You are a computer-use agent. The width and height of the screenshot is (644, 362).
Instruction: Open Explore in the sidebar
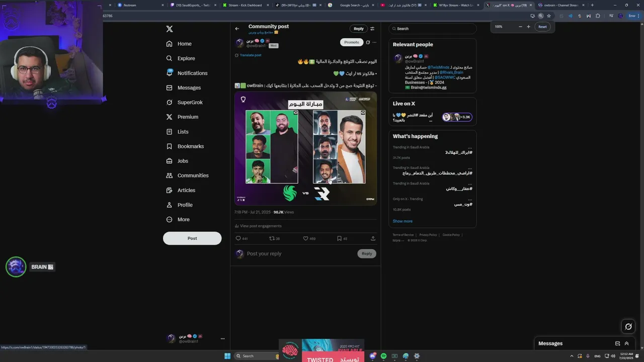coord(181,58)
